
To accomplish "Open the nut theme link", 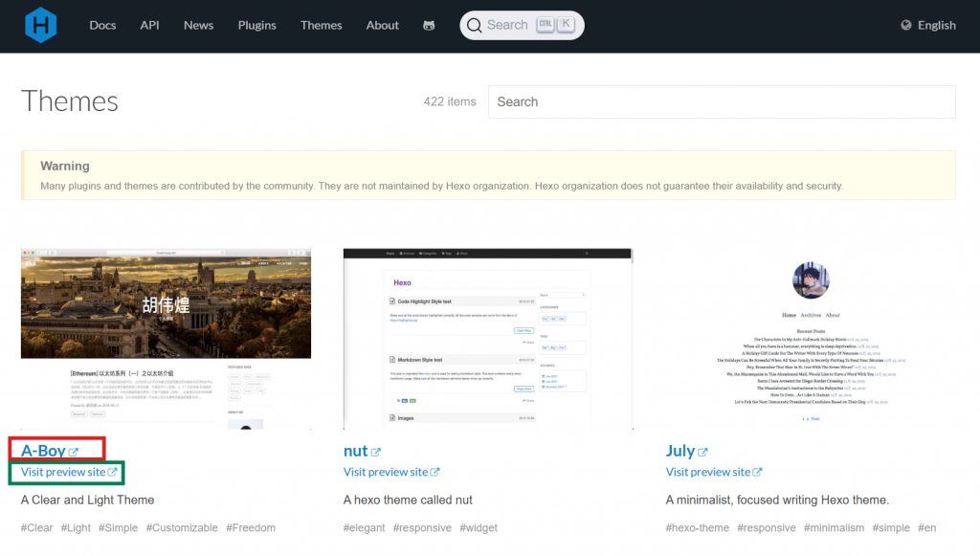I will (356, 451).
